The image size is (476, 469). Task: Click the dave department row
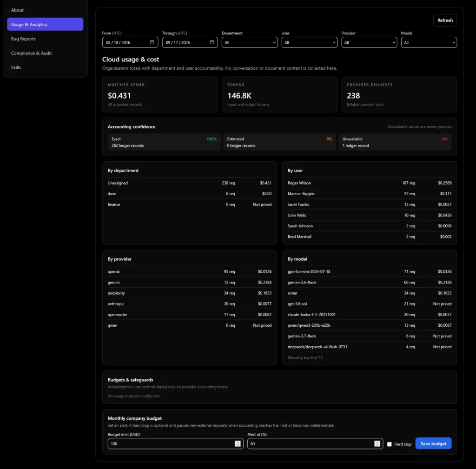[190, 194]
